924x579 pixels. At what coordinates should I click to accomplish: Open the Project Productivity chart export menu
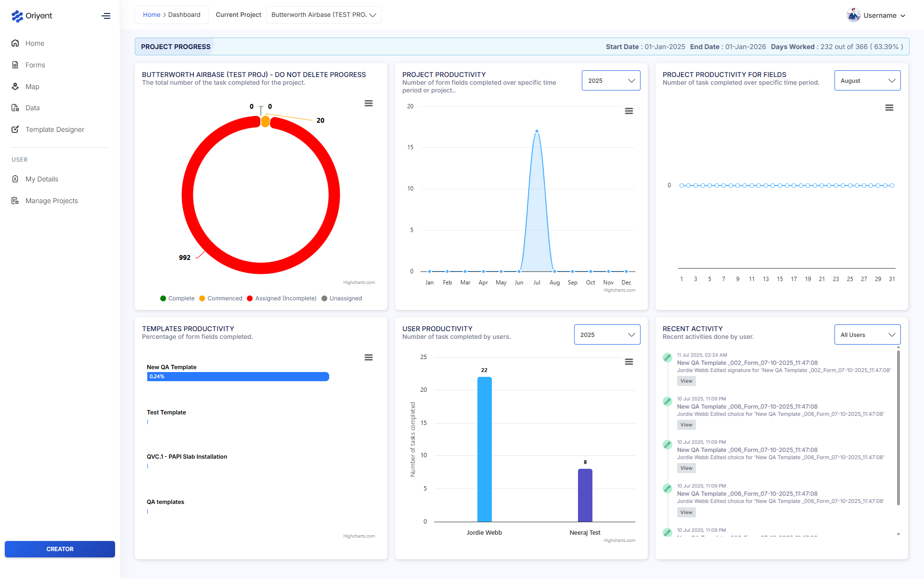[x=629, y=111]
